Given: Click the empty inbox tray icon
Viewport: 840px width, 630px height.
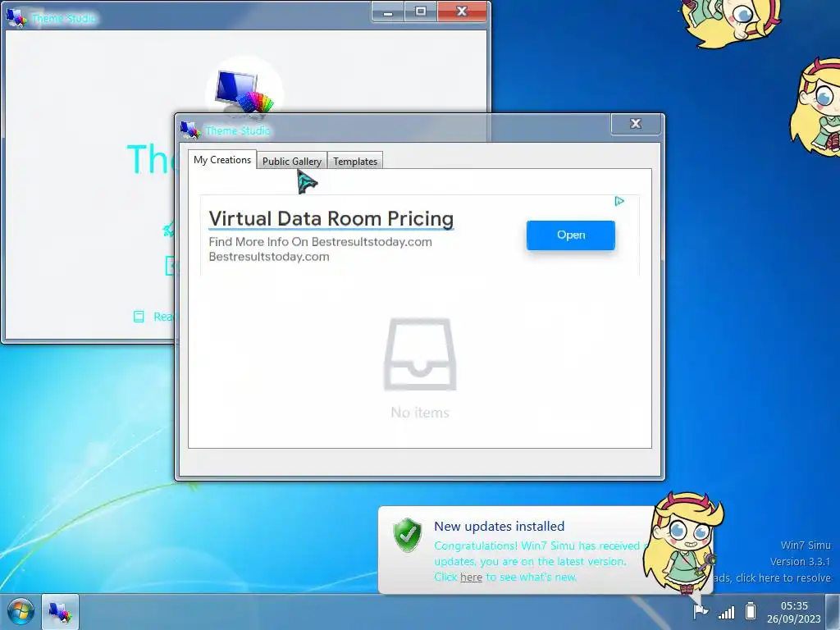Looking at the screenshot, I should pos(420,354).
